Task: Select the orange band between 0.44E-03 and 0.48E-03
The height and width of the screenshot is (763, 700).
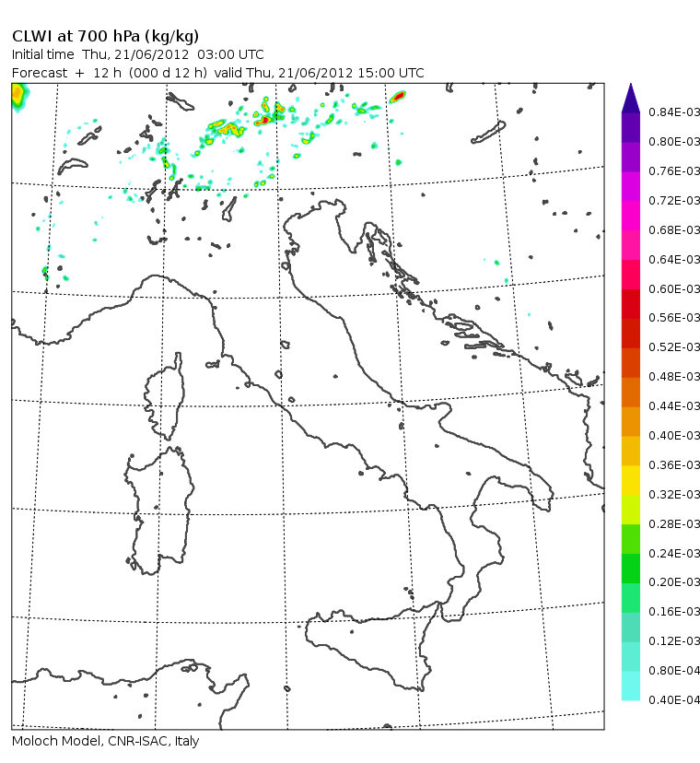Action: click(x=630, y=392)
